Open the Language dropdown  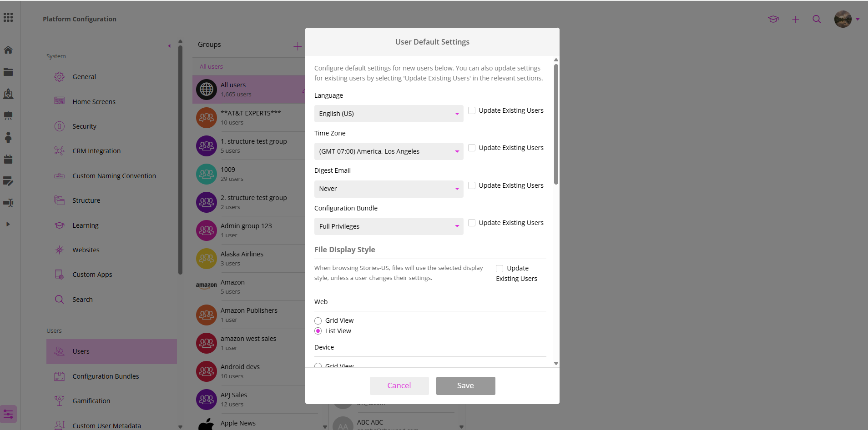click(389, 114)
